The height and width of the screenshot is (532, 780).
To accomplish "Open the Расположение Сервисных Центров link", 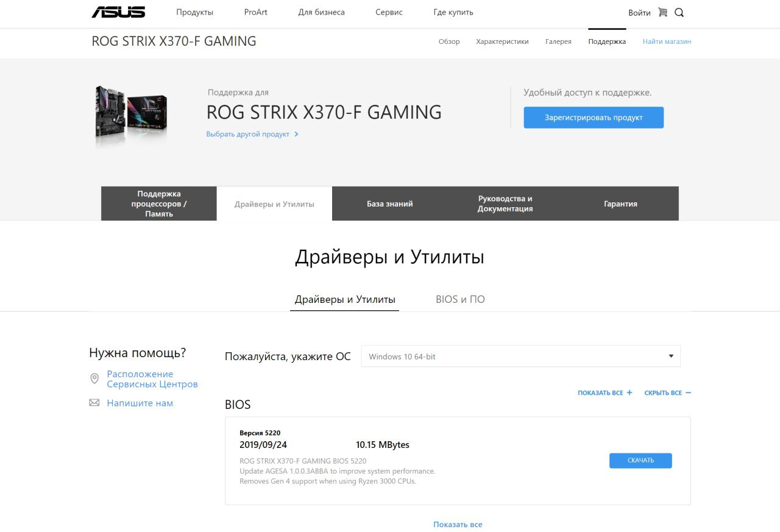I will click(x=152, y=379).
